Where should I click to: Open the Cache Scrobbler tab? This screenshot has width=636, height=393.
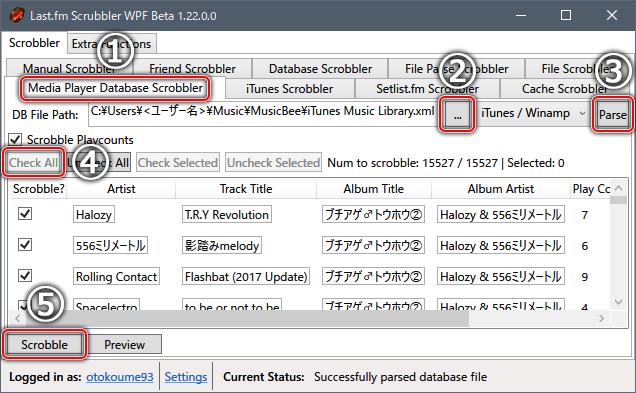tap(565, 89)
